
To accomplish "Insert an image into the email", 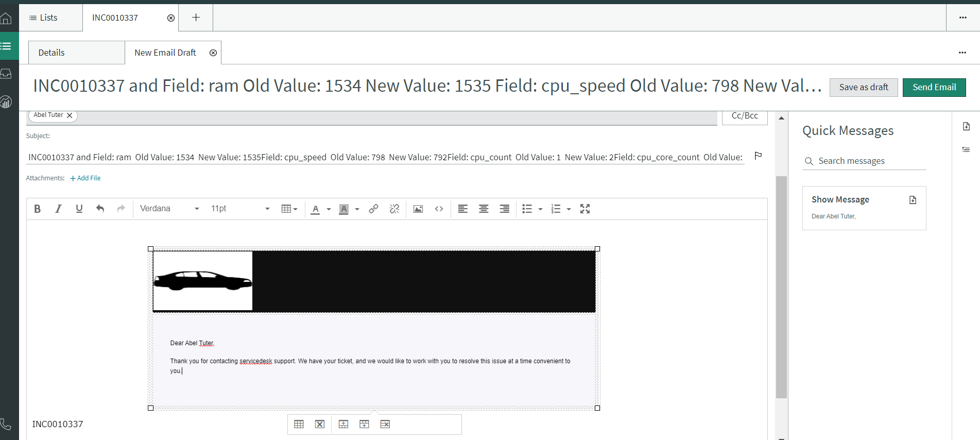I will tap(418, 209).
